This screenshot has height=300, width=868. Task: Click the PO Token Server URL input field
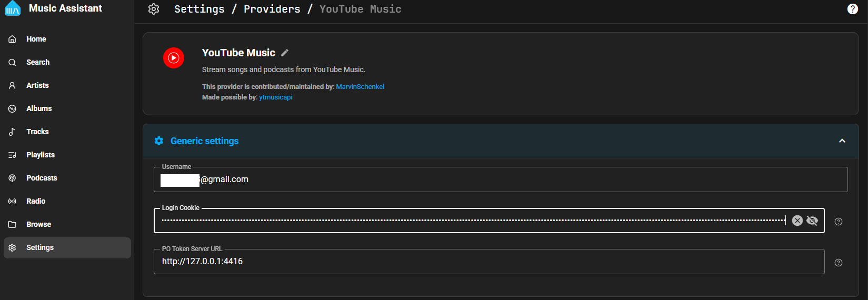[x=488, y=262]
